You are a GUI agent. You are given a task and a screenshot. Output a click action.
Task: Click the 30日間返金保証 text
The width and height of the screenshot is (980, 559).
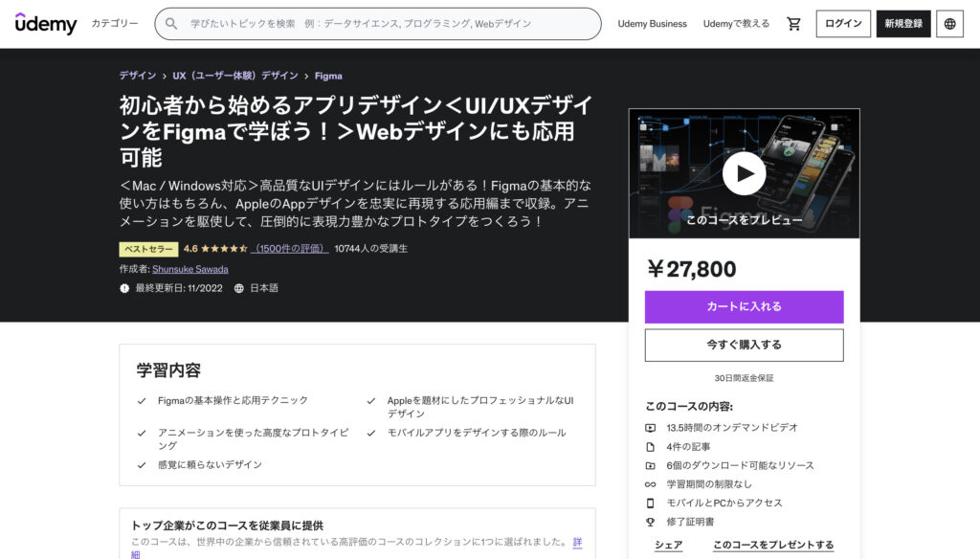coord(744,378)
